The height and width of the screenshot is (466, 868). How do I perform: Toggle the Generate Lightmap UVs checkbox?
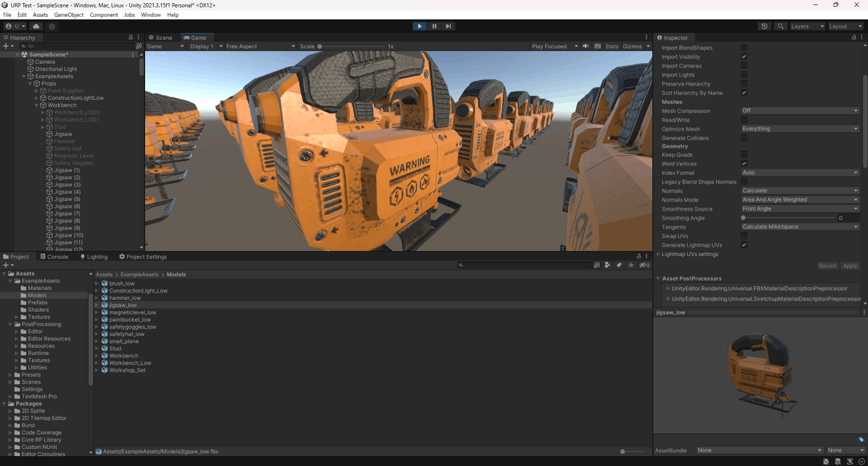pos(744,245)
